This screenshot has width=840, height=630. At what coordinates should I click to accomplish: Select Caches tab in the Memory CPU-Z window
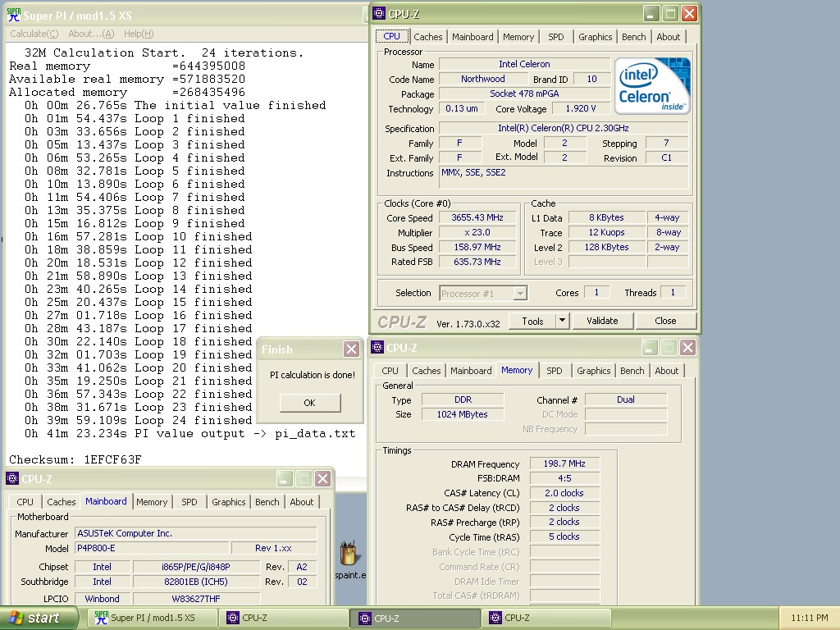(x=427, y=371)
